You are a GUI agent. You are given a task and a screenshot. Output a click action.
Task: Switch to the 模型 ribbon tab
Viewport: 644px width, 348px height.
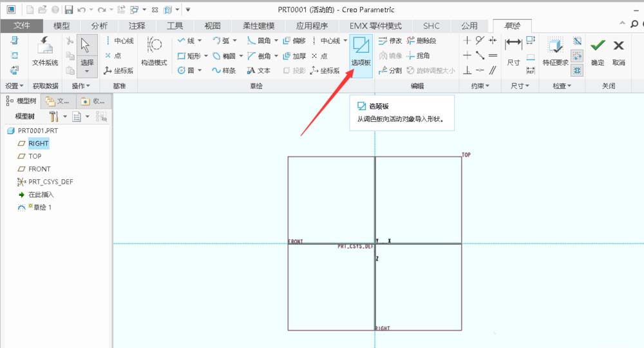tap(61, 26)
